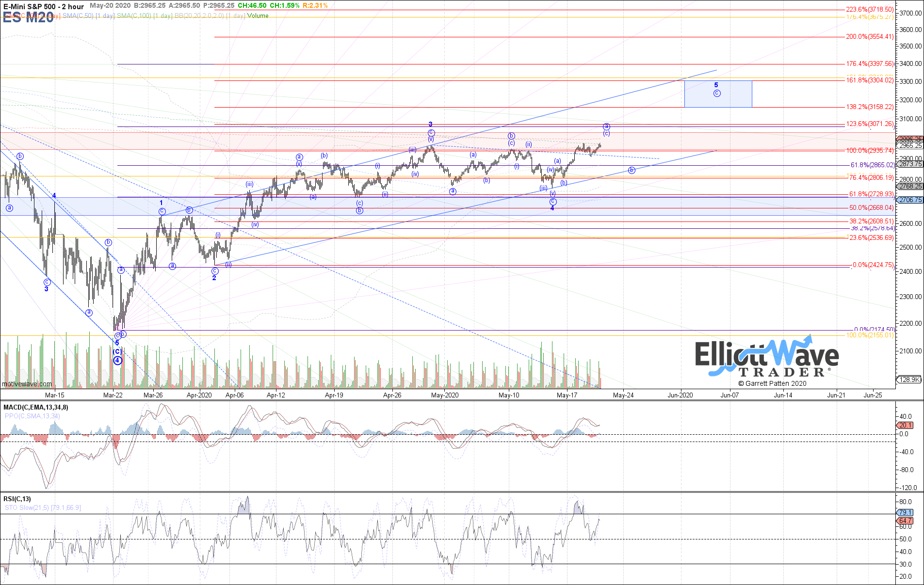Select the 223.6%(3718.50) Fibonacci level label
924x585 pixels.
click(x=870, y=9)
